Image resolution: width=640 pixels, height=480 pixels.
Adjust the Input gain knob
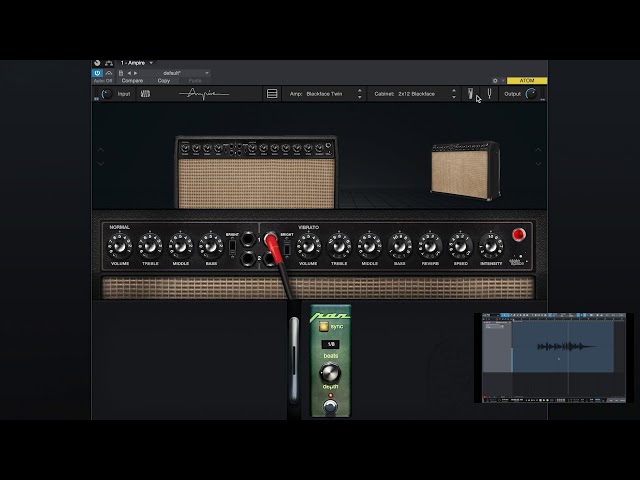pyautogui.click(x=107, y=94)
